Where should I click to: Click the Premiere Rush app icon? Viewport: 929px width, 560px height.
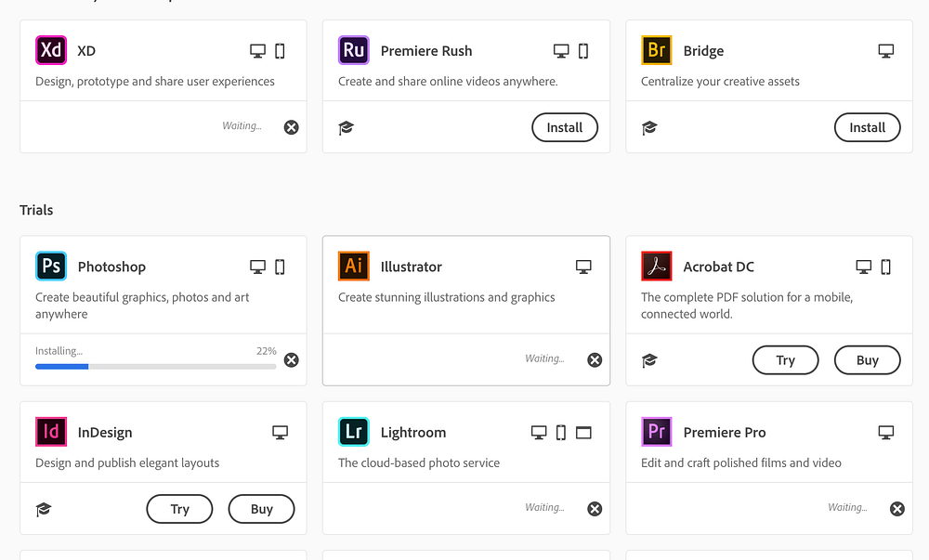(354, 50)
